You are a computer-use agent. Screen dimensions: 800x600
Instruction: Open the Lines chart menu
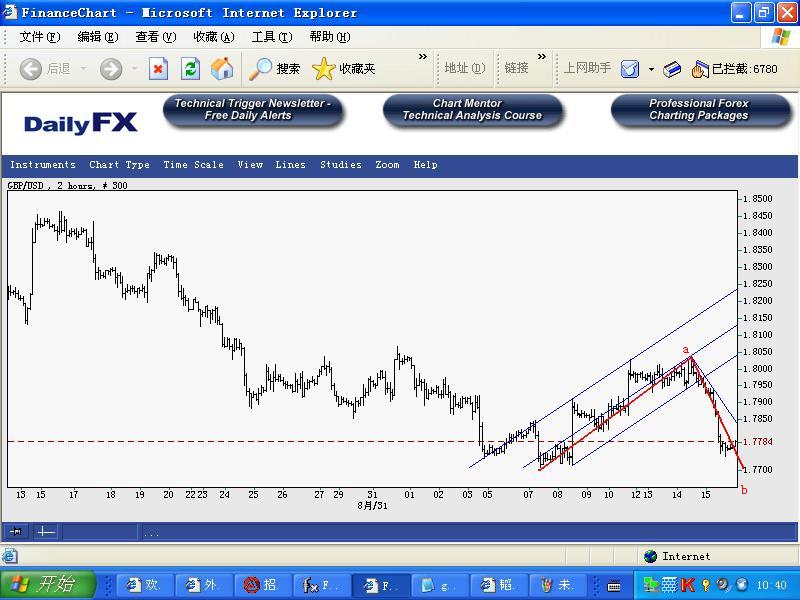(290, 165)
